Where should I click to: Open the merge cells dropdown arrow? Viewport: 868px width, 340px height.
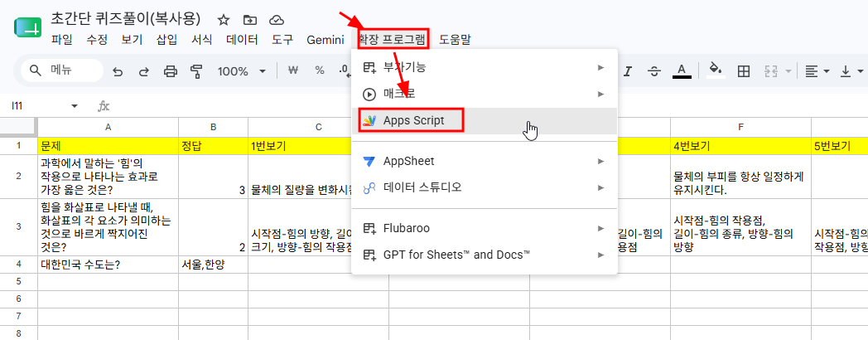pos(788,71)
